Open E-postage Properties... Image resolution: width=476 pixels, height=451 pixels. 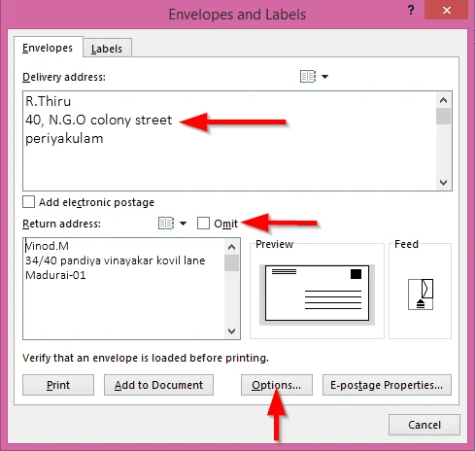(x=387, y=385)
